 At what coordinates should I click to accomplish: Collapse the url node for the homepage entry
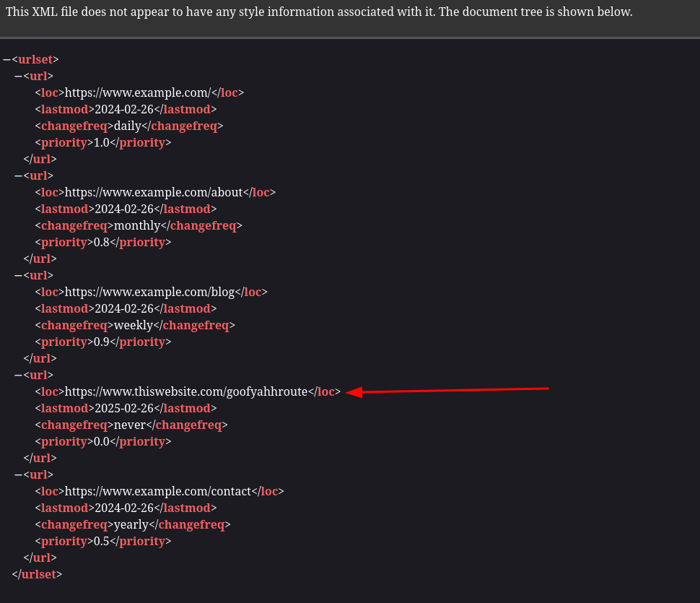[18, 77]
